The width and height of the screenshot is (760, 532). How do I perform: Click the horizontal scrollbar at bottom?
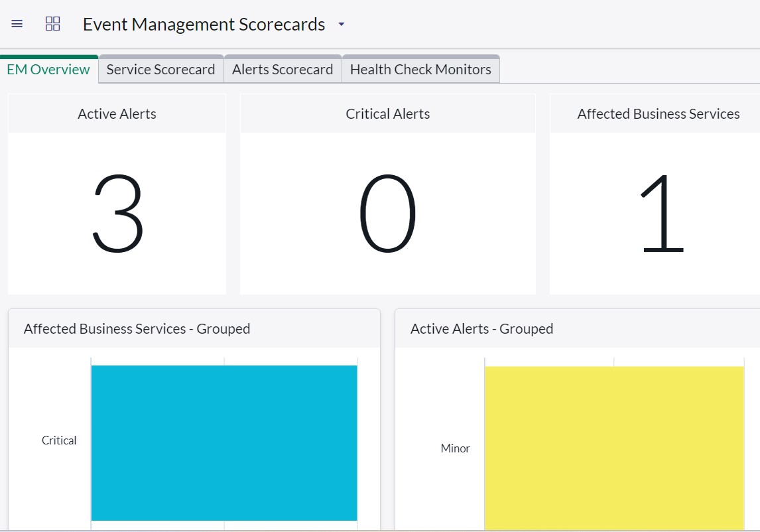[x=380, y=529]
